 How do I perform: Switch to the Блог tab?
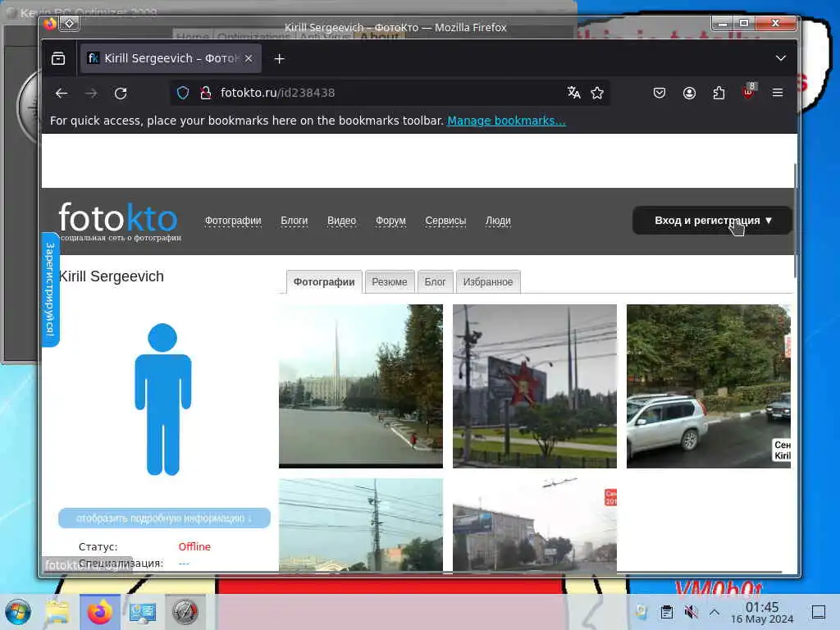click(435, 282)
